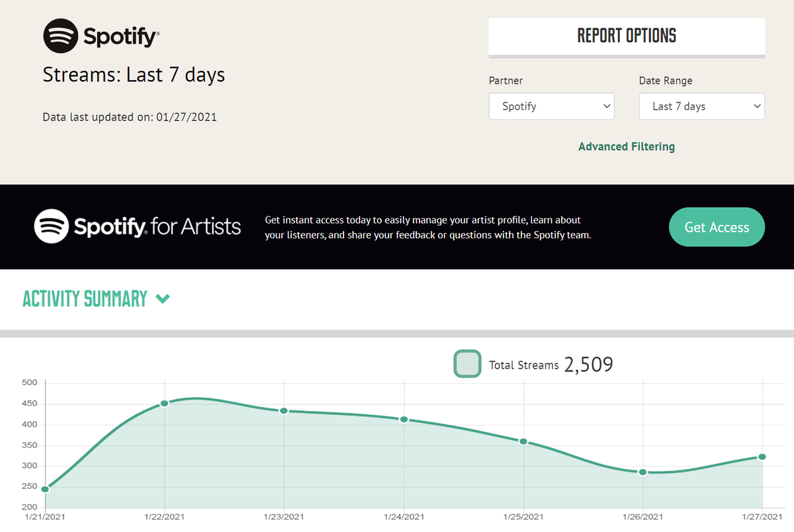The width and height of the screenshot is (794, 532).
Task: Select the 1/24/2021 chart data point
Action: pos(404,420)
